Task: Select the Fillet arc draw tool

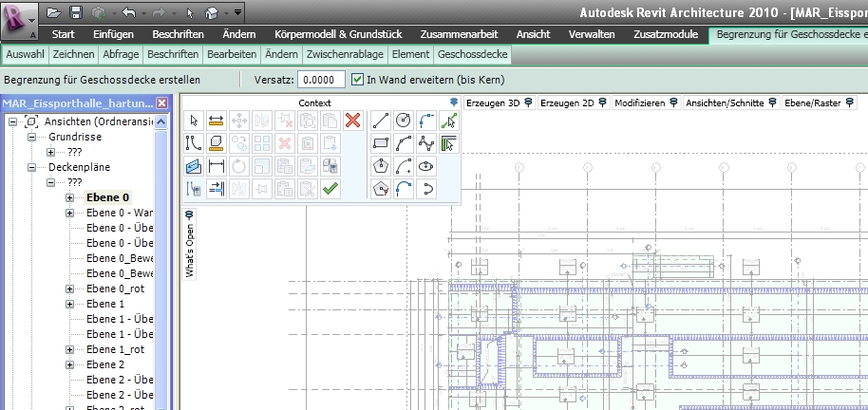Action: point(426,121)
